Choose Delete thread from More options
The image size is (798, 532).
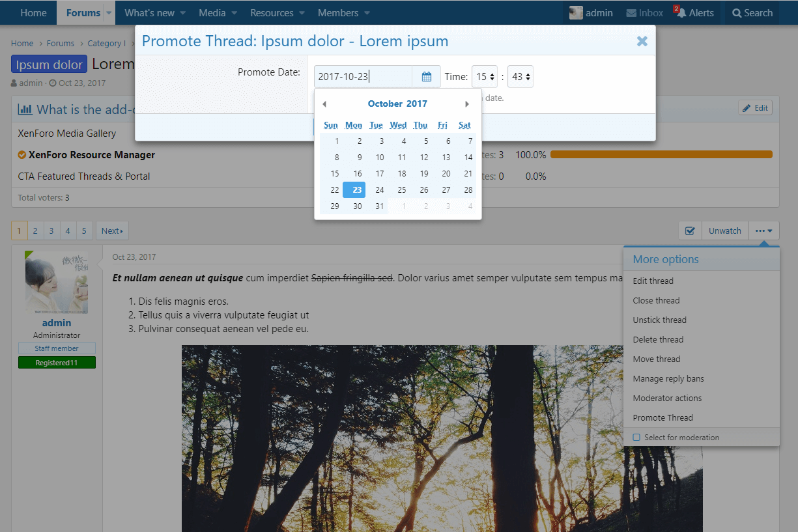[x=658, y=340]
